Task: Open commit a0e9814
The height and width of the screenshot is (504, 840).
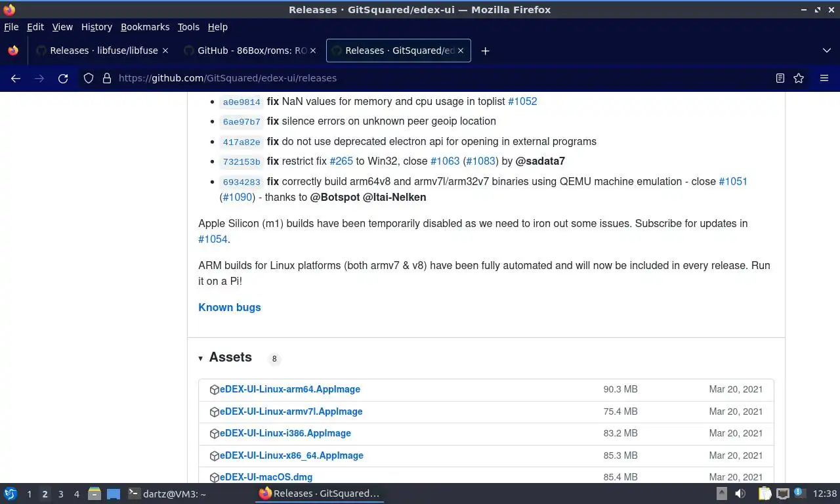Action: click(x=241, y=102)
